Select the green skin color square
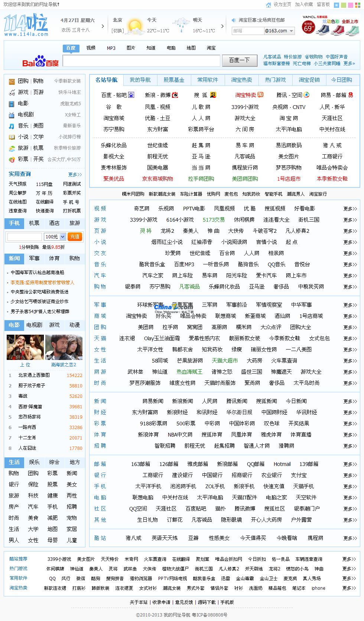This screenshot has height=621, width=364. point(344,5)
